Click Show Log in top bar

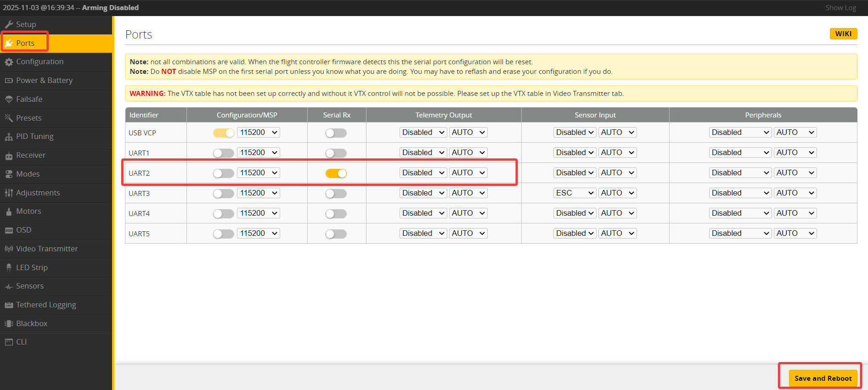coord(840,8)
